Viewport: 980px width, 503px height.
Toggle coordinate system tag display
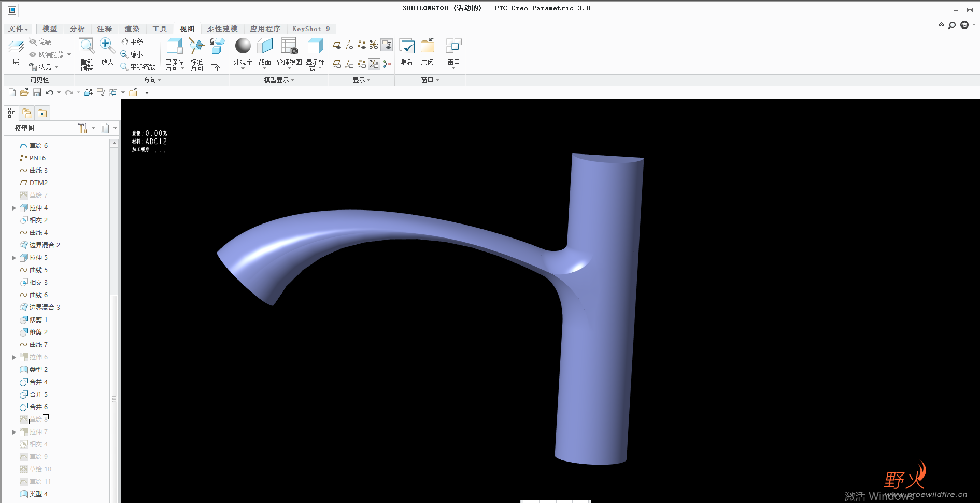pos(374,64)
